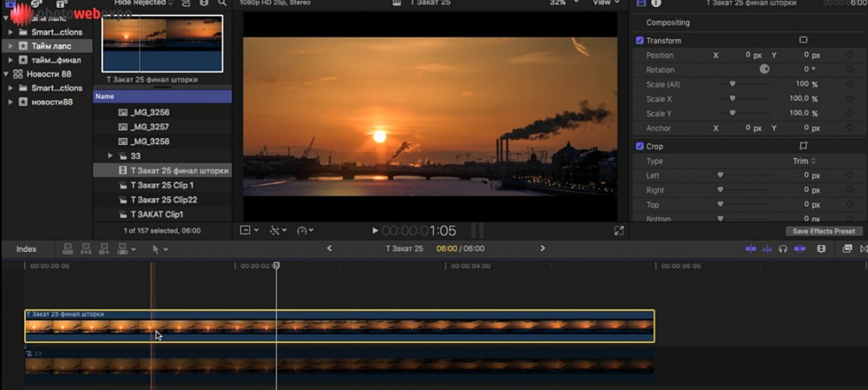
Task: Disable the Transform checkbox
Action: (640, 41)
